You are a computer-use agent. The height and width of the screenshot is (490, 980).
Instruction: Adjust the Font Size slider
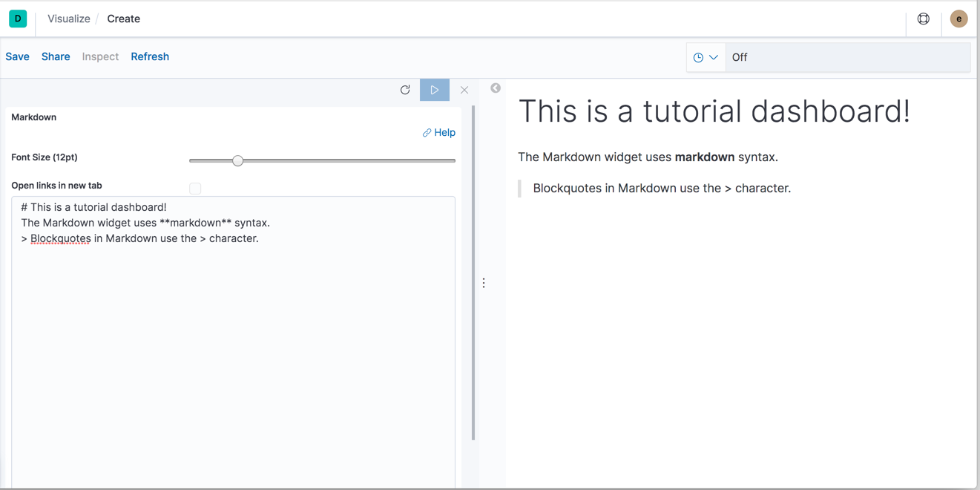pyautogui.click(x=237, y=160)
